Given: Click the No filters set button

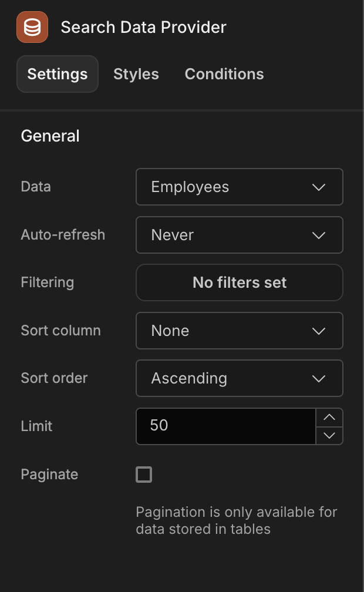Looking at the screenshot, I should pyautogui.click(x=240, y=283).
